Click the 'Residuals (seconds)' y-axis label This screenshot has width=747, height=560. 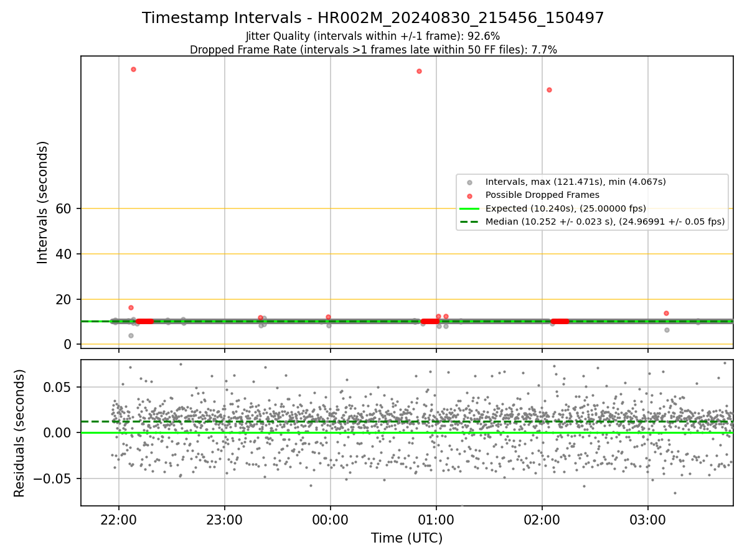pyautogui.click(x=20, y=433)
